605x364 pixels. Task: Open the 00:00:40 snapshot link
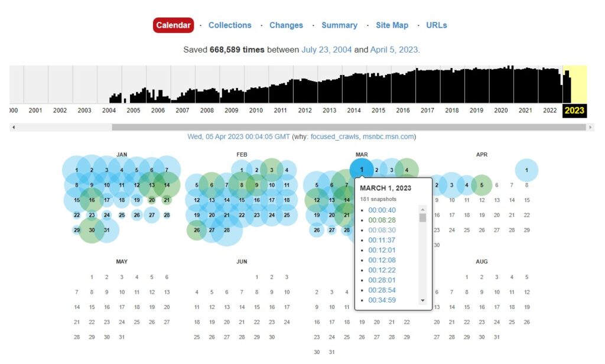click(x=382, y=210)
